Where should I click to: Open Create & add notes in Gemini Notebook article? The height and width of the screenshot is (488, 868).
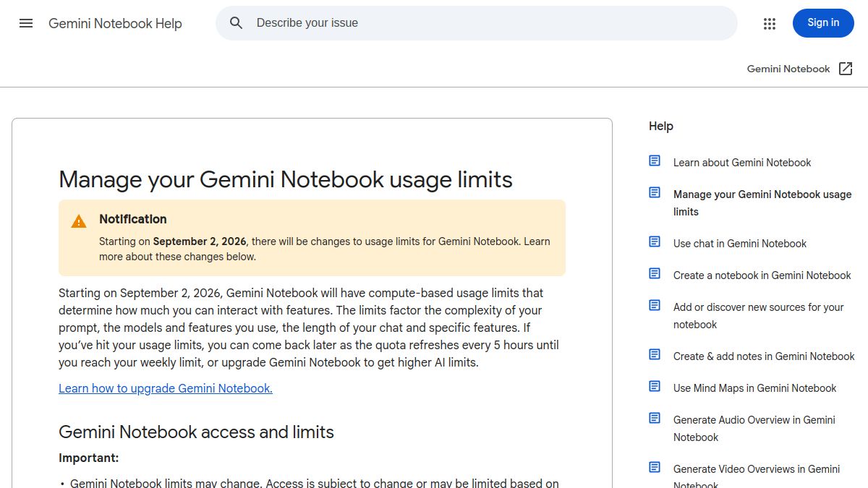pyautogui.click(x=764, y=356)
